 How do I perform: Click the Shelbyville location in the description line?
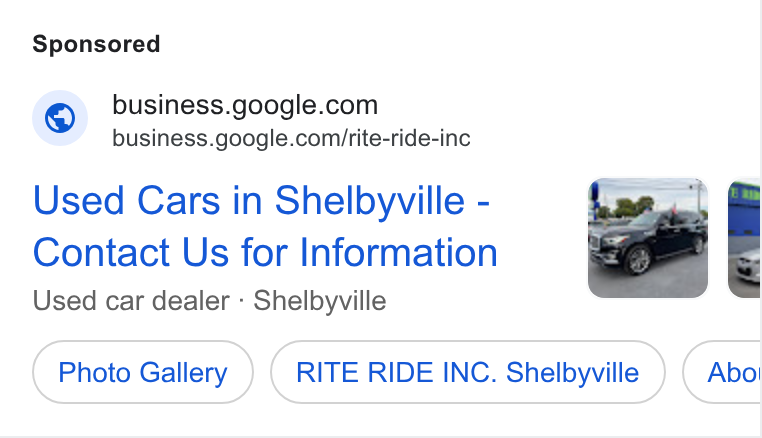click(320, 300)
